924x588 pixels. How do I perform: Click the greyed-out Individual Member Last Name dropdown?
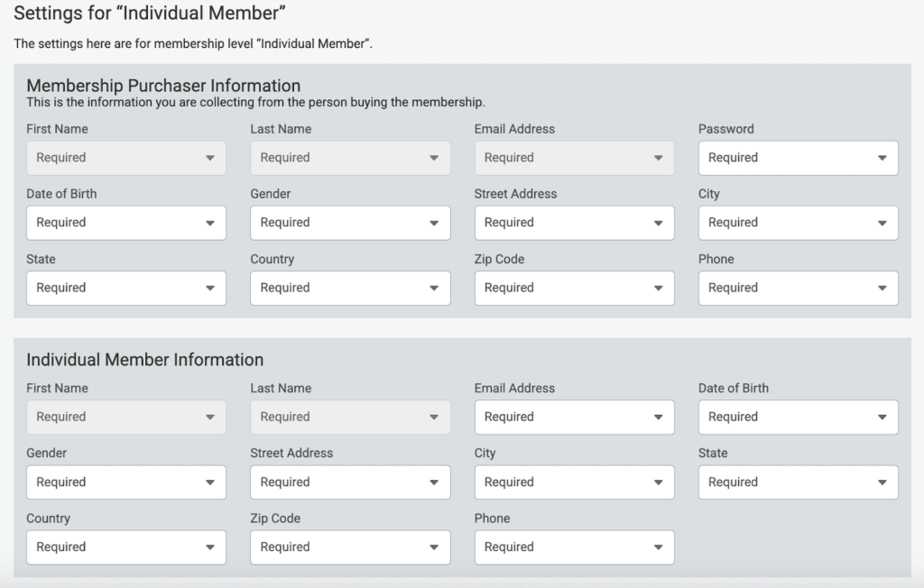pos(350,417)
